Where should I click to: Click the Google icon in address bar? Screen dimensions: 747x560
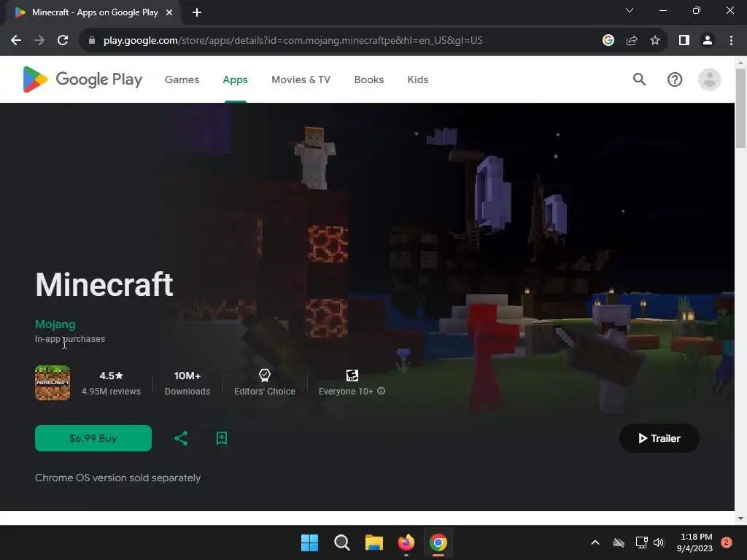608,40
